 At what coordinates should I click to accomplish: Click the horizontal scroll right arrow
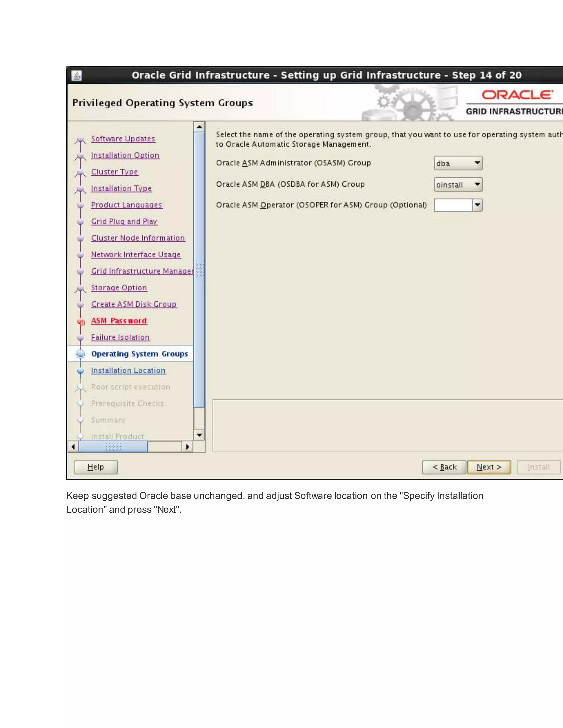[x=187, y=447]
